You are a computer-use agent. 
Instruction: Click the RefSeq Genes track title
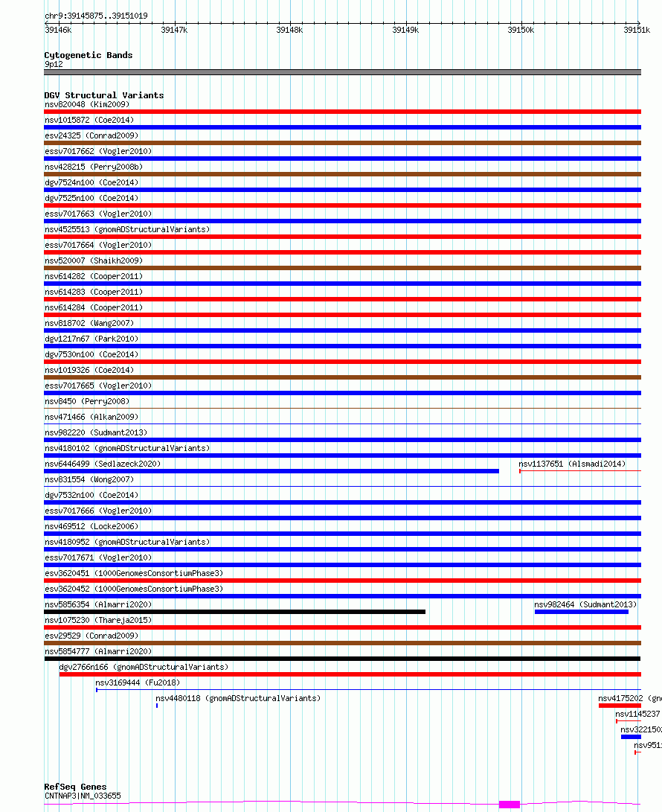76,787
